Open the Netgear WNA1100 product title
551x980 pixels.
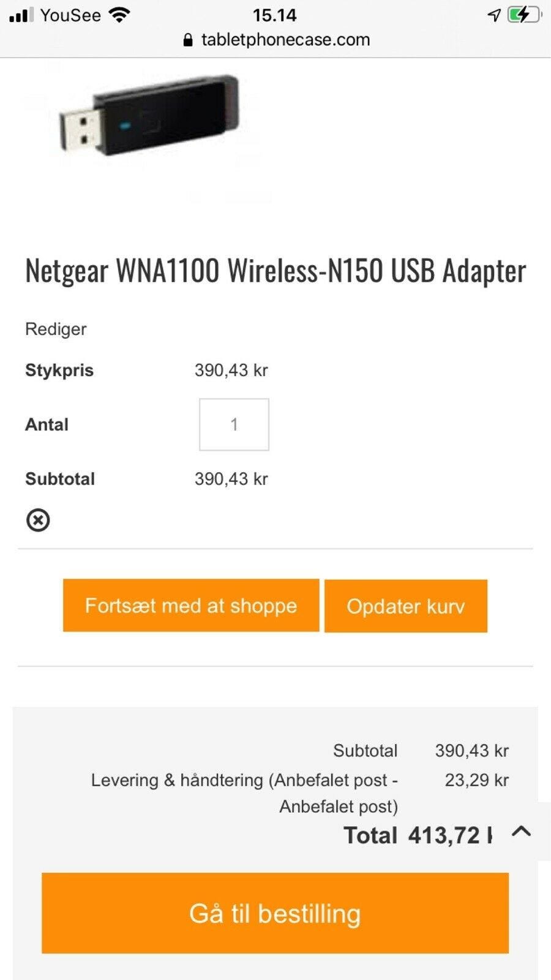275,271
